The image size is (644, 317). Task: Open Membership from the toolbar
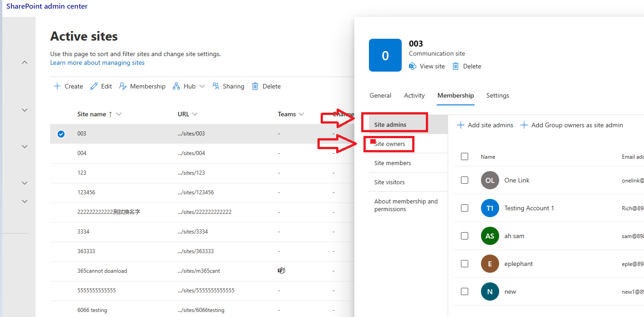pyautogui.click(x=142, y=86)
